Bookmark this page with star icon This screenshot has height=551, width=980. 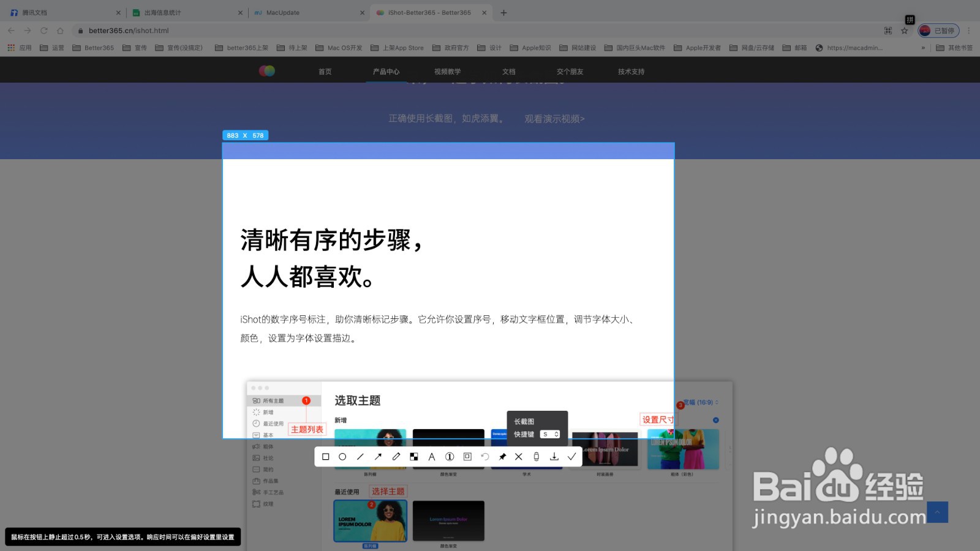[x=905, y=31]
